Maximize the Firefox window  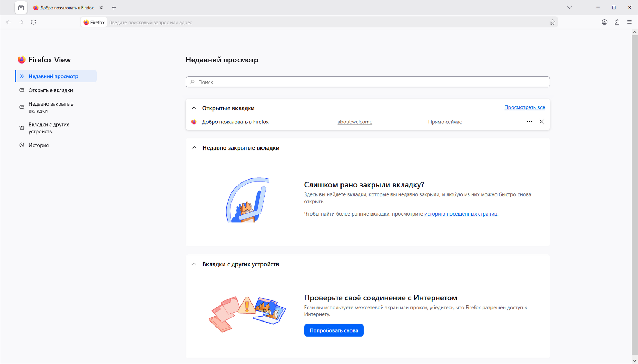(614, 7)
